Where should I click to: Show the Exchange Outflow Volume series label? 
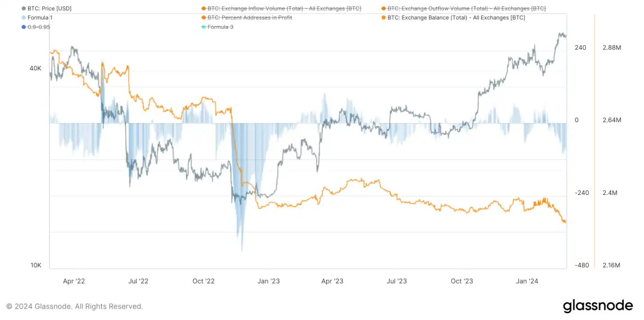466,9
